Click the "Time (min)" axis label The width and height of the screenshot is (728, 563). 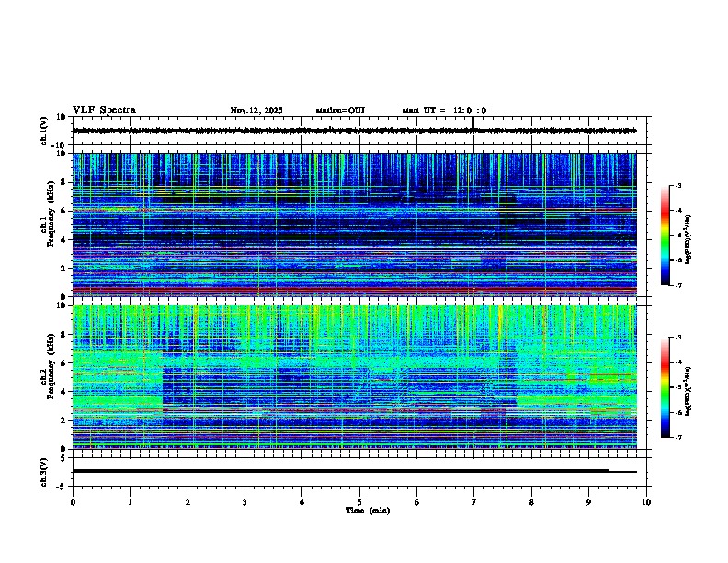(368, 511)
